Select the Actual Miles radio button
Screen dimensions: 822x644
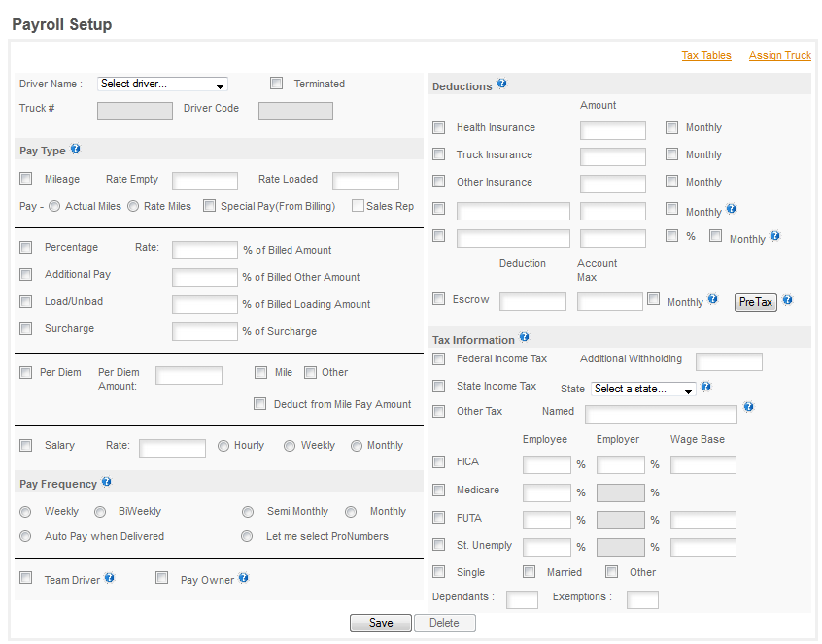[54, 207]
